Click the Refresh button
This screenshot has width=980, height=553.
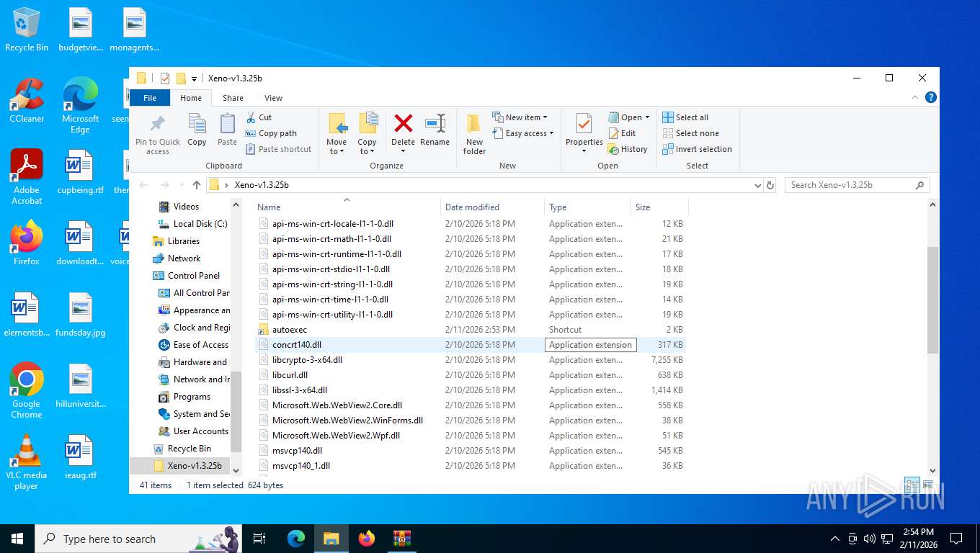pos(770,185)
